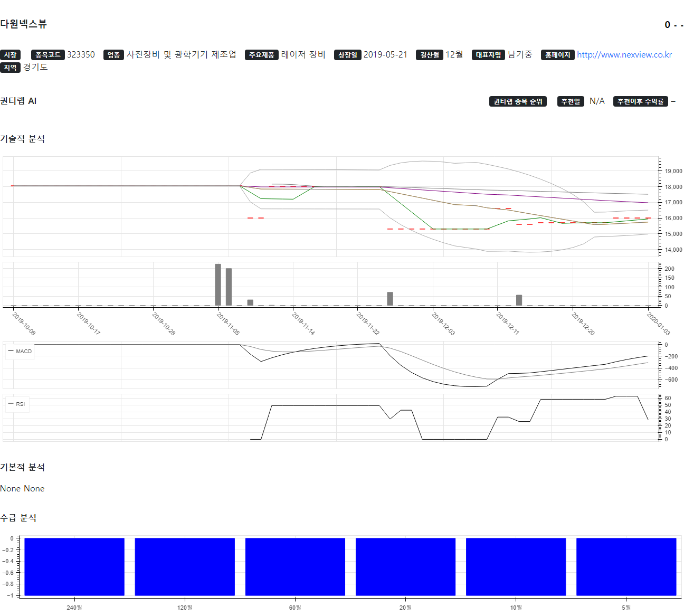Click the 2020-01-03 date axis label

click(658, 323)
